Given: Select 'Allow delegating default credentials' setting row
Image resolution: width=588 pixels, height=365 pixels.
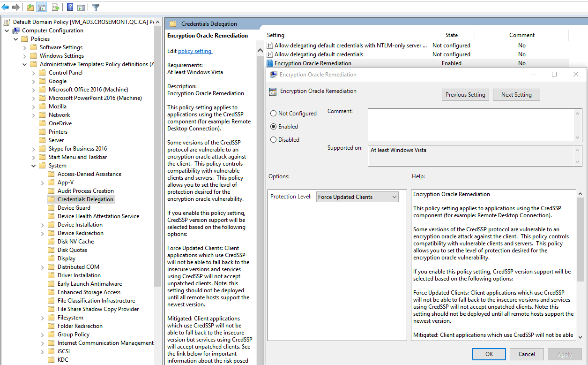Looking at the screenshot, I should tap(319, 54).
